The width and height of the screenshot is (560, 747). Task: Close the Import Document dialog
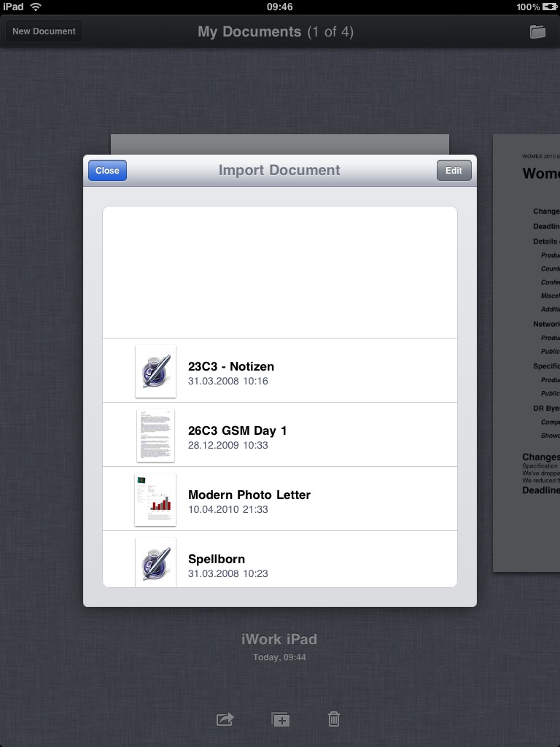(x=107, y=171)
